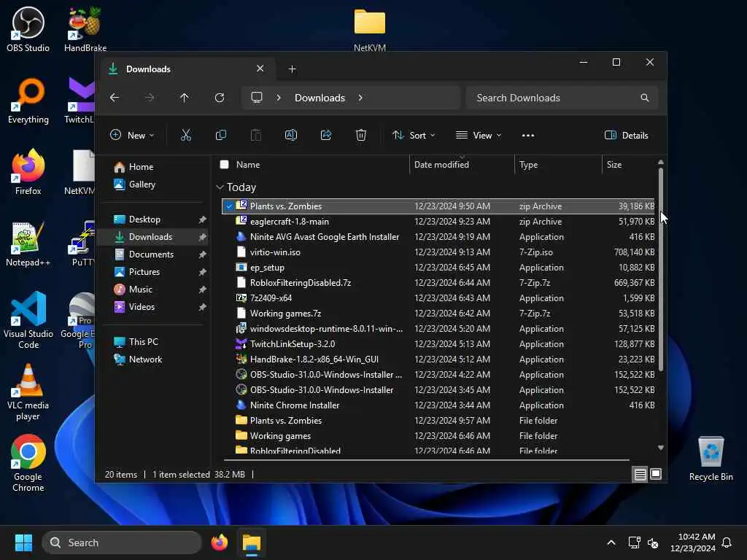747x560 pixels.
Task: Click the magnifier icon in search box
Action: click(x=645, y=98)
